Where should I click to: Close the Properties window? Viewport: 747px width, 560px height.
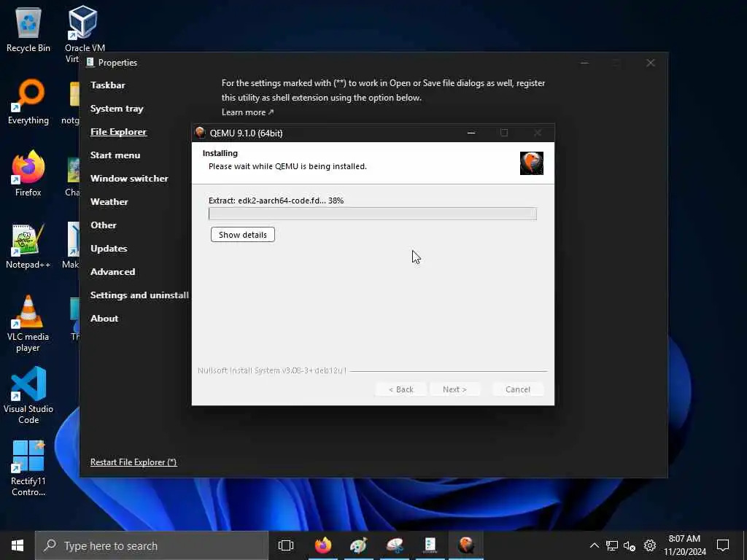click(650, 63)
